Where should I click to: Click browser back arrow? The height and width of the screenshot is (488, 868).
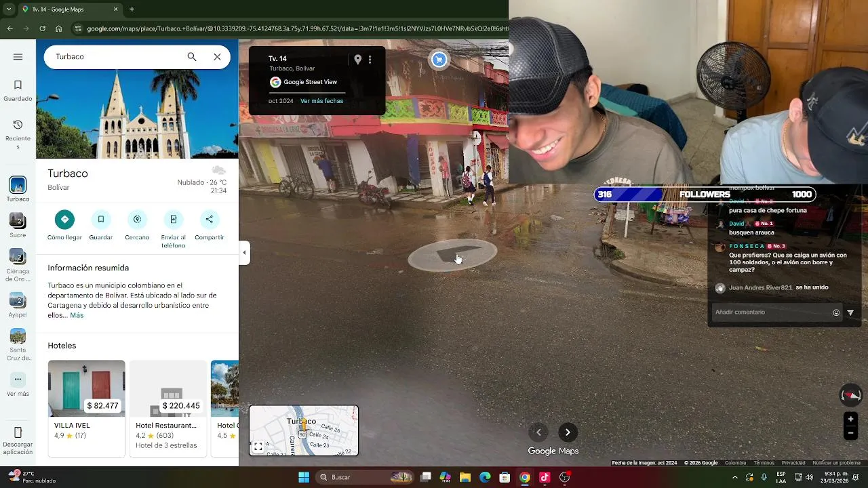click(9, 28)
